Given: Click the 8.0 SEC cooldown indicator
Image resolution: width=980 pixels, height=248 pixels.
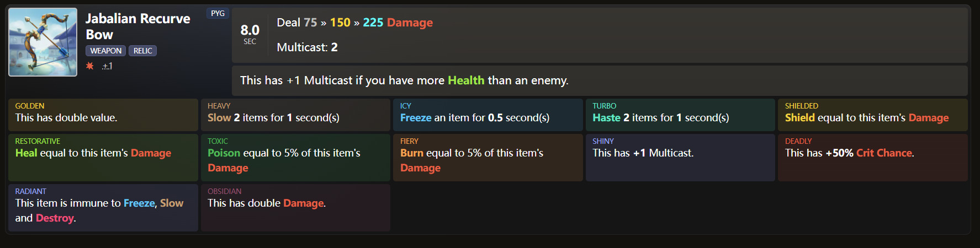Looking at the screenshot, I should [x=250, y=34].
